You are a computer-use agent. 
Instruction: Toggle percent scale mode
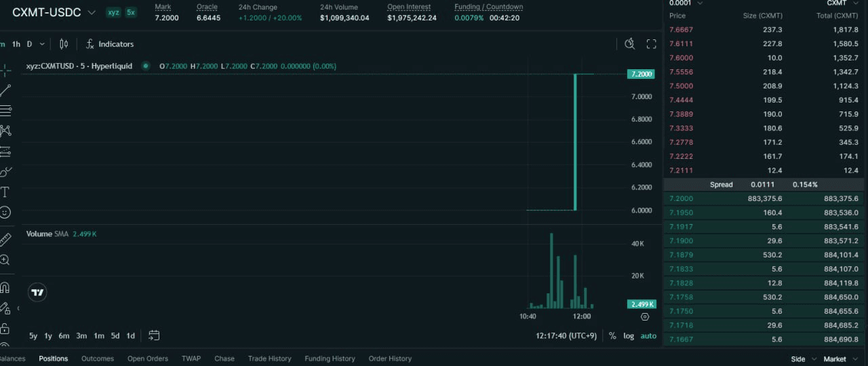[x=612, y=336]
